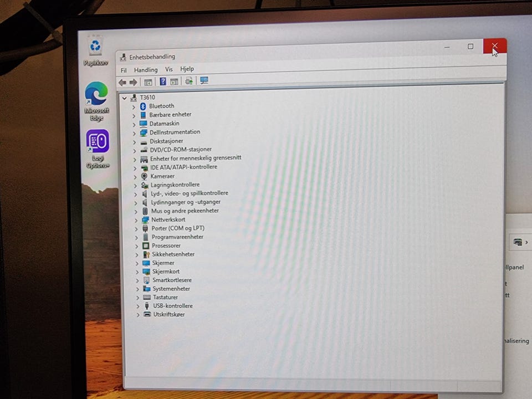
Task: Click the Enhetsbehandling title bar icon
Action: pyautogui.click(x=123, y=57)
